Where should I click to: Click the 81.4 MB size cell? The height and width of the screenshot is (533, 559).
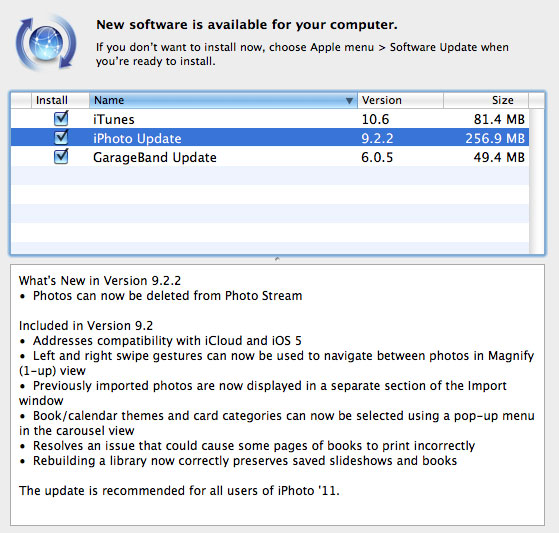499,119
